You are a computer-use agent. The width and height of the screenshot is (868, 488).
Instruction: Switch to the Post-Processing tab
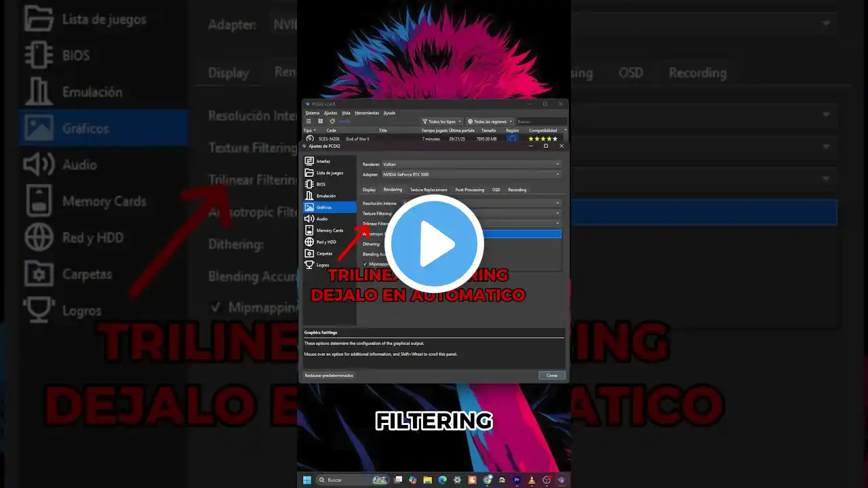click(x=469, y=190)
